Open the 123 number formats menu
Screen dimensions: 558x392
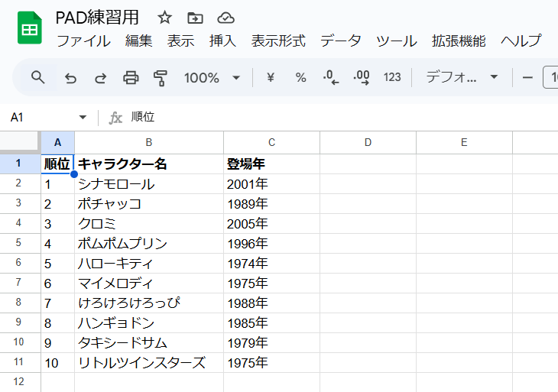pyautogui.click(x=392, y=77)
